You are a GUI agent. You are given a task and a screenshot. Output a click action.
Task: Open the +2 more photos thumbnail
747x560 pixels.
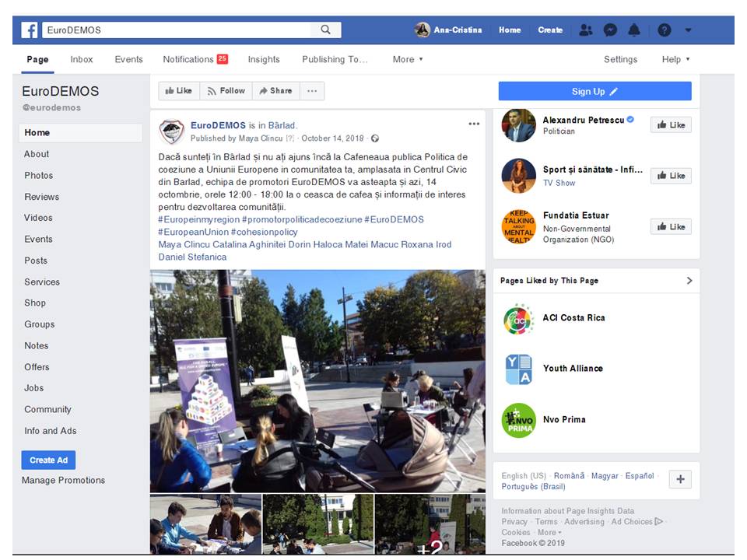point(430,523)
